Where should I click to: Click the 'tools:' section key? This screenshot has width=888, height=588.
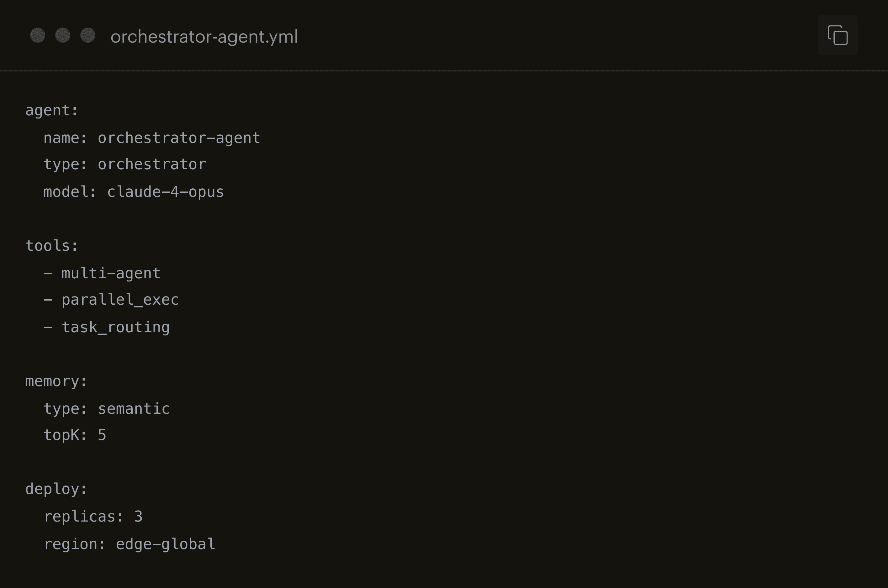coord(52,246)
